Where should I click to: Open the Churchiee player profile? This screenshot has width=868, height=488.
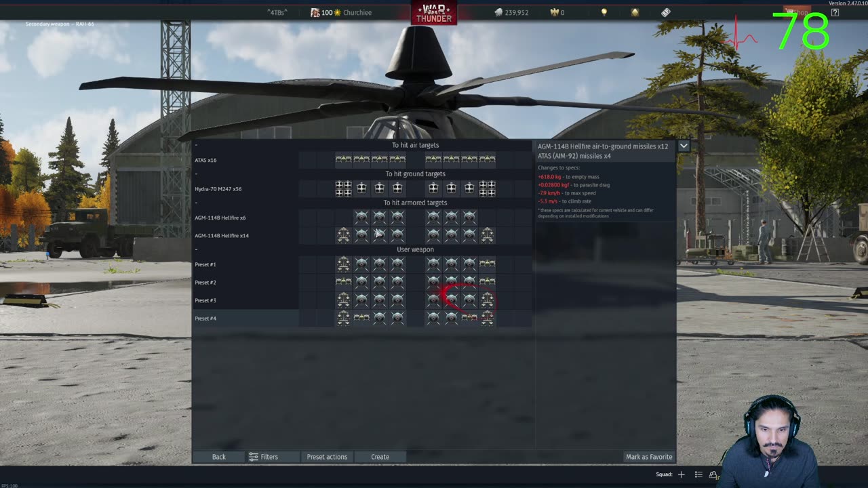pos(357,12)
